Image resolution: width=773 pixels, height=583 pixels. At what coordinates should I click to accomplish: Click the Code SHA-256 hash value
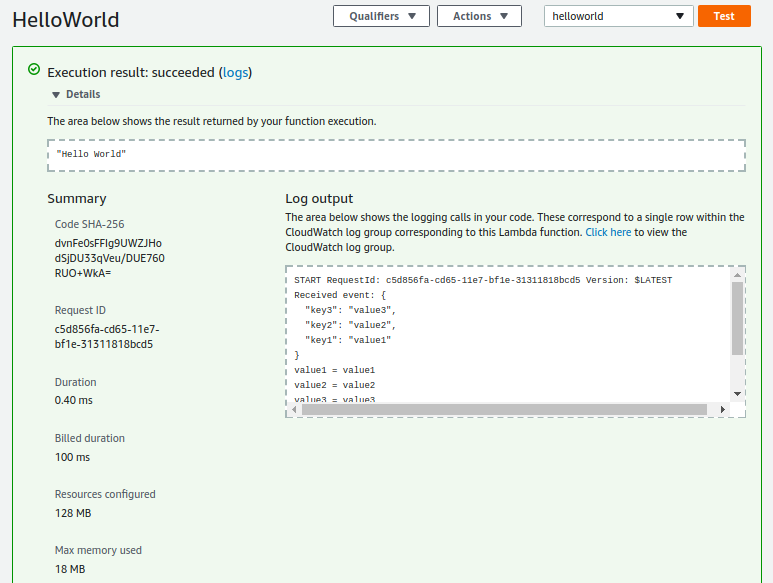coord(109,258)
